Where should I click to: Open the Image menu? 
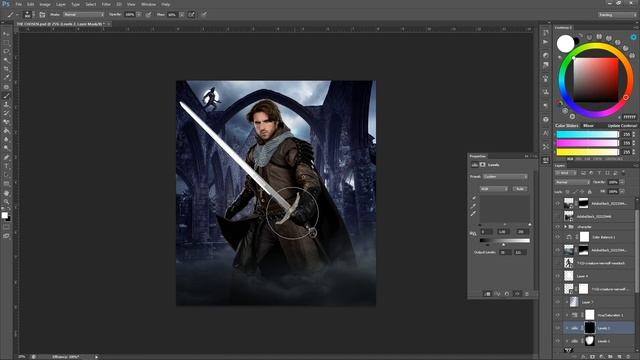(x=45, y=4)
